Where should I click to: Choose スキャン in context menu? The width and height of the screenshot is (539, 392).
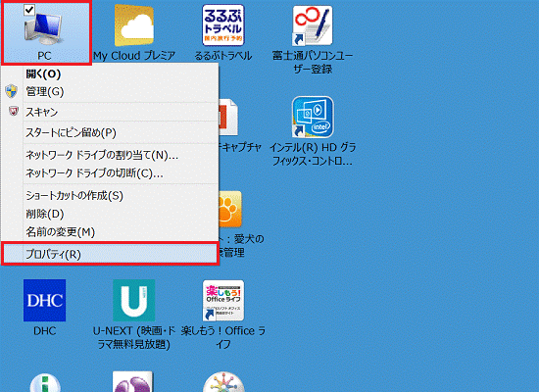click(110, 112)
